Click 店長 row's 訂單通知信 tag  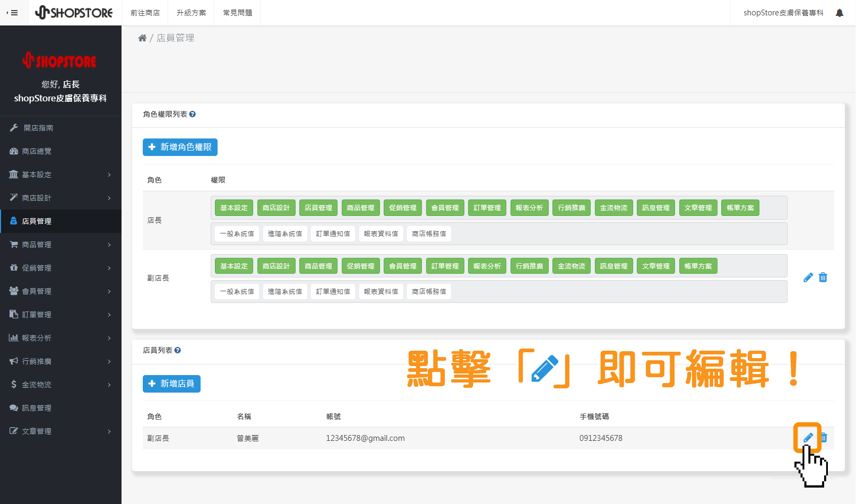pos(333,233)
